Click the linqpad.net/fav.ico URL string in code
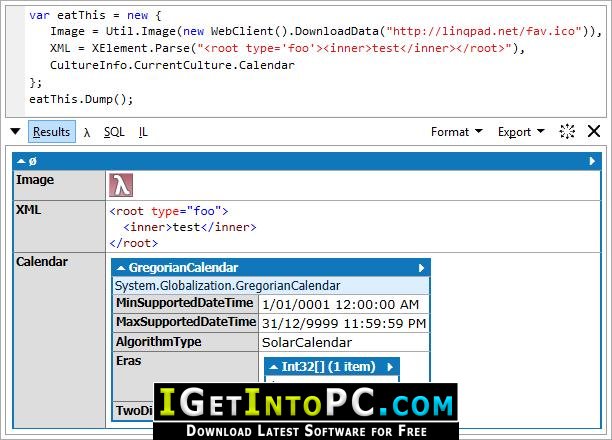Image resolution: width=612 pixels, height=440 pixels. pos(484,31)
